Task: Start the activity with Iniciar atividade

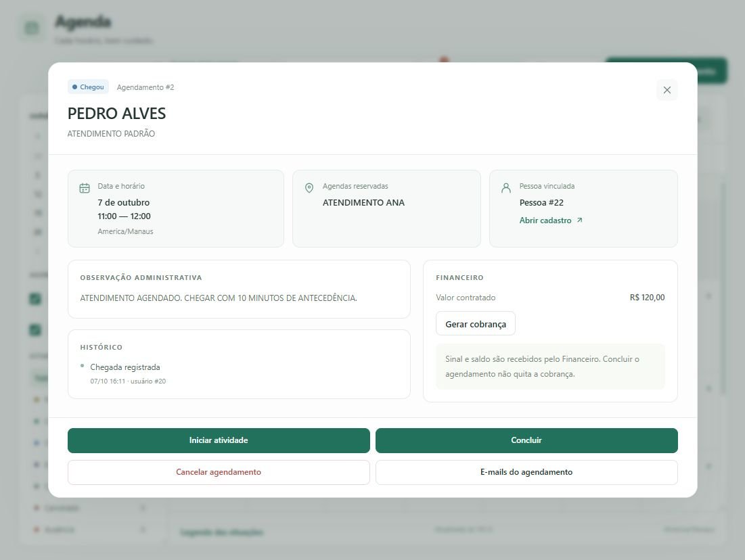Action: click(x=219, y=440)
